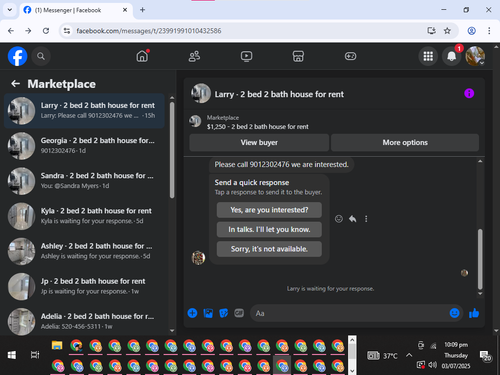
Task: Choose a GIF icon
Action: point(239,313)
